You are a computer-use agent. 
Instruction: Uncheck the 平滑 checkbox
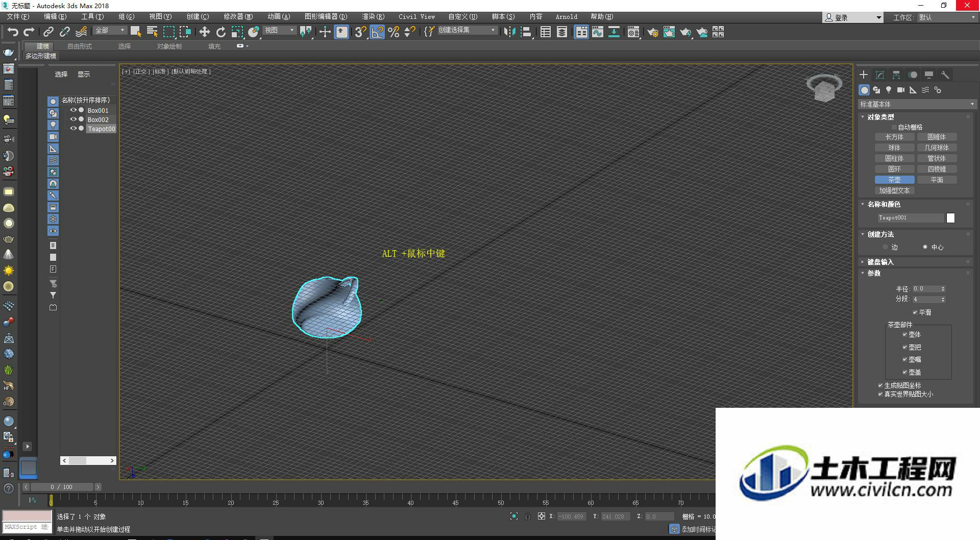coord(915,312)
